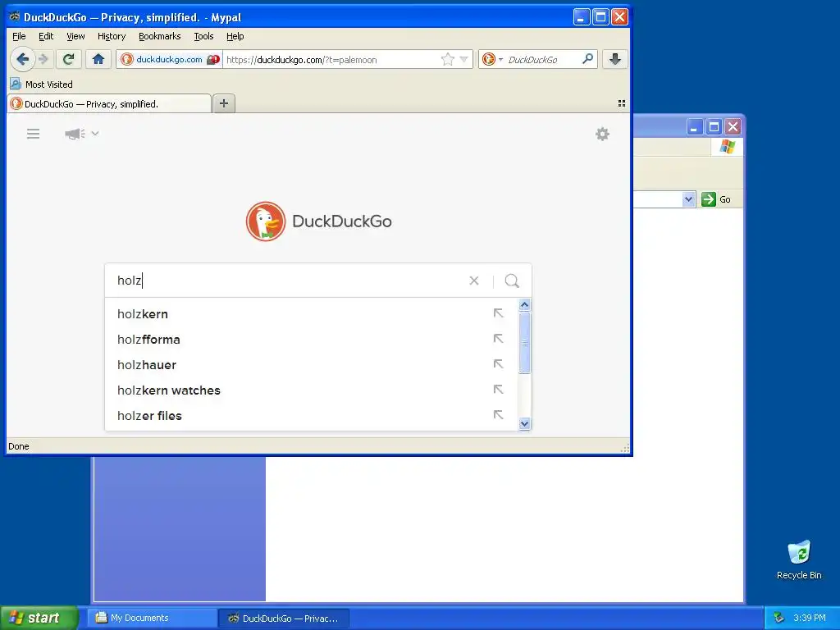Fill search with holzfforma using its arrow
Viewport: 840px width, 630px height.
pos(498,339)
